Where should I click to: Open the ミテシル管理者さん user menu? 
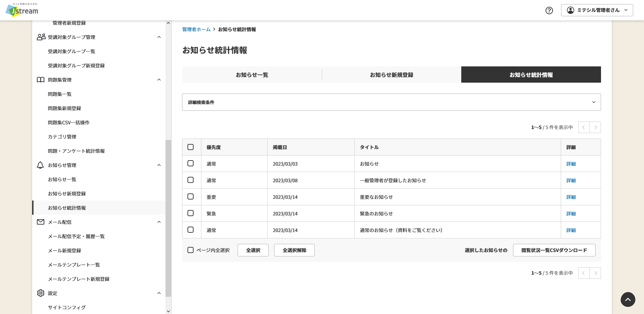(x=597, y=10)
